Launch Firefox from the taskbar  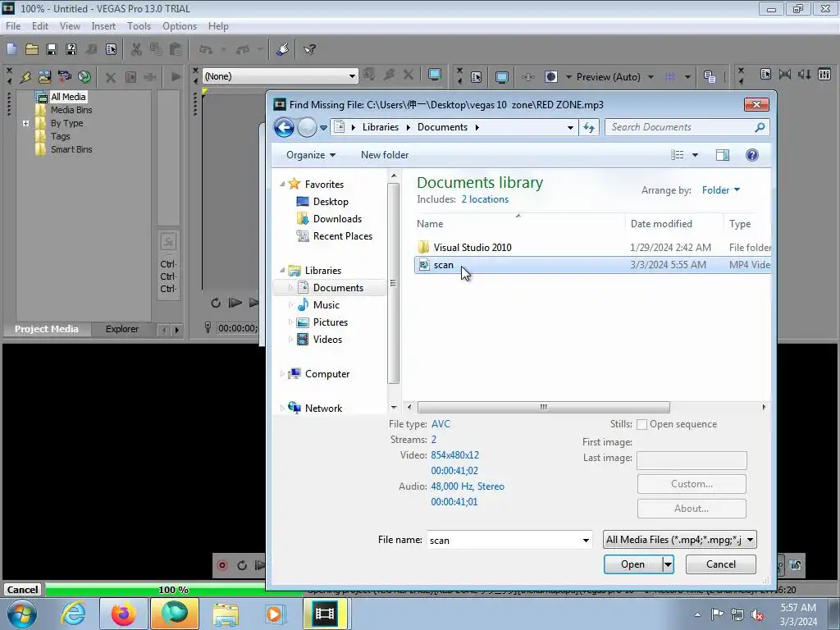tap(123, 614)
